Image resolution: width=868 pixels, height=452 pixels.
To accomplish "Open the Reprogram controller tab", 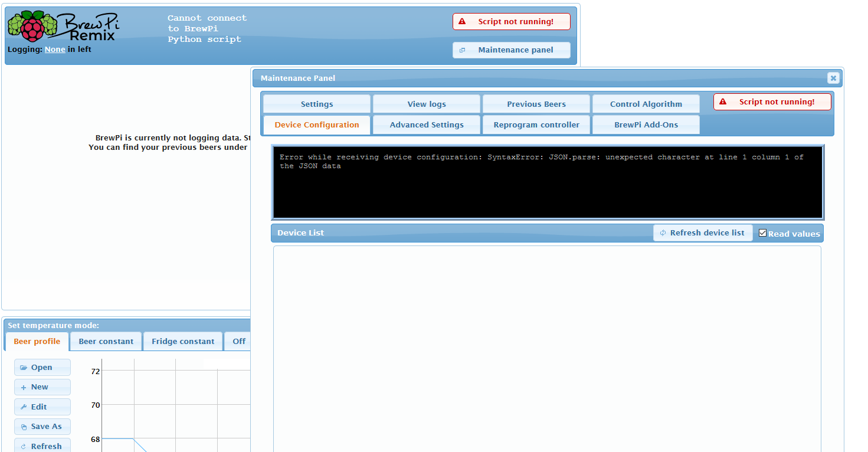I will (x=536, y=125).
